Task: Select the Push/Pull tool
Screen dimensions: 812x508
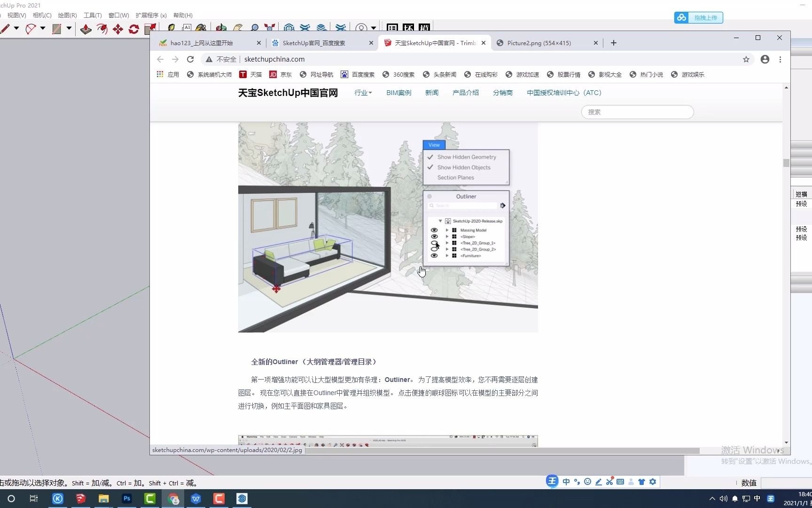Action: point(86,29)
